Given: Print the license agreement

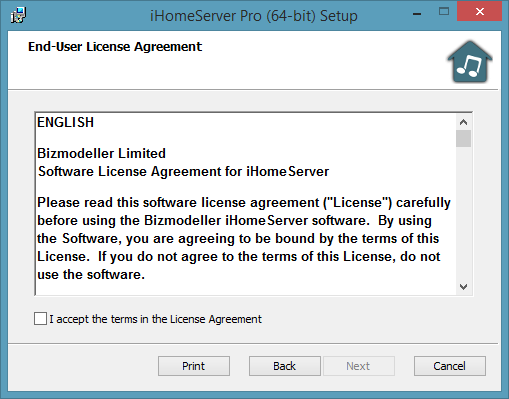Looking at the screenshot, I should click(x=194, y=366).
